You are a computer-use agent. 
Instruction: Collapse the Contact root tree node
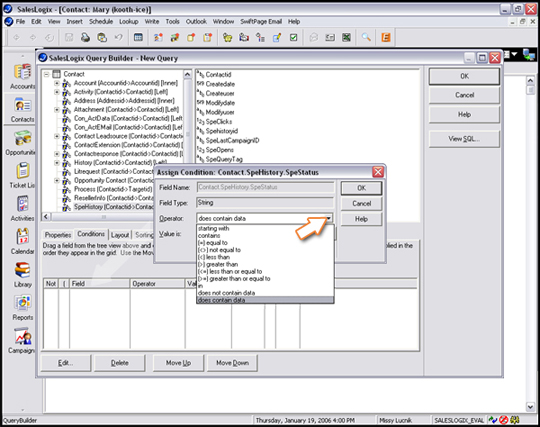(x=46, y=74)
